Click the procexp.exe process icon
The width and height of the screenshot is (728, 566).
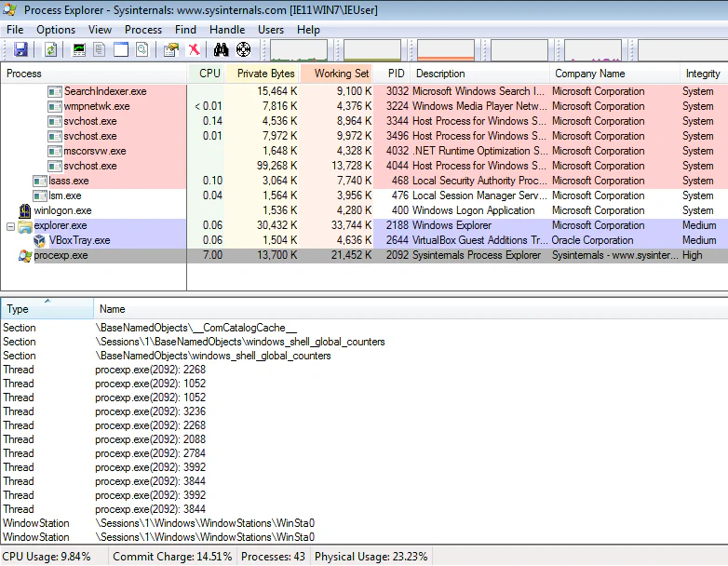(25, 255)
